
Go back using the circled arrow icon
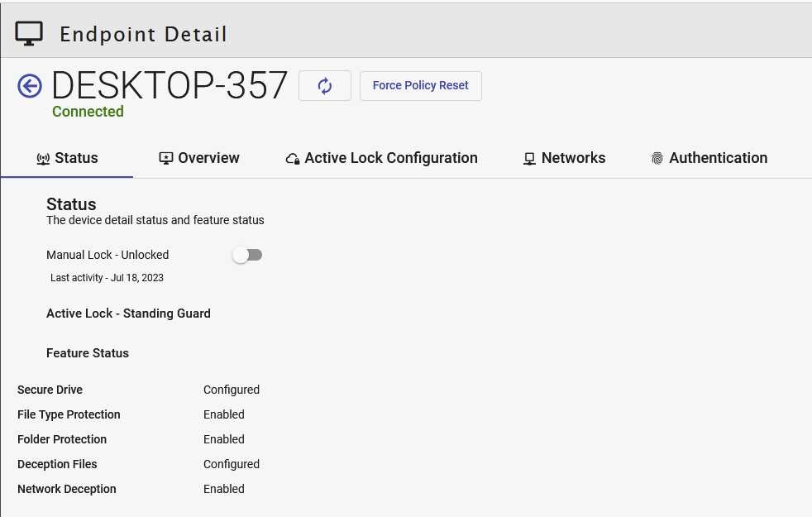click(30, 86)
